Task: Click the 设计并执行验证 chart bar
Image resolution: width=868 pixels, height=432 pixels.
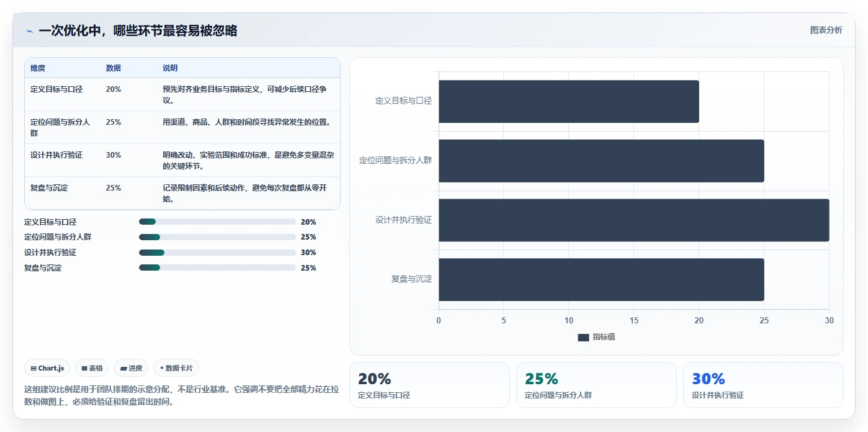Action: pos(634,220)
